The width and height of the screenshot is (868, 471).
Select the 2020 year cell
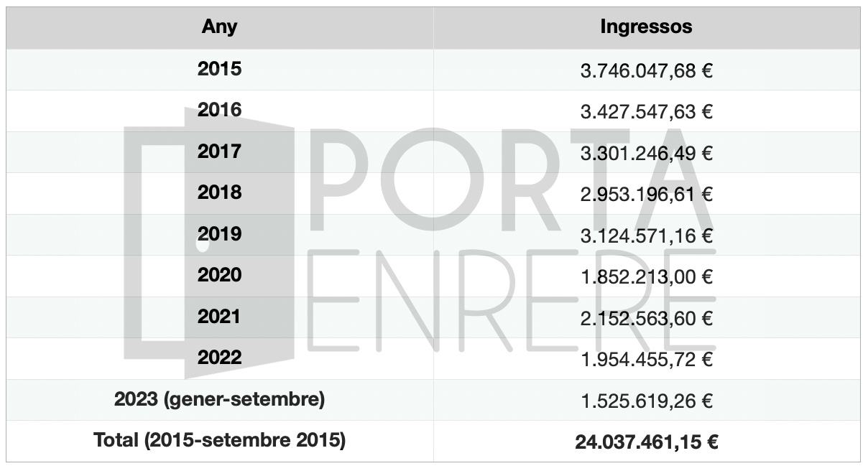click(219, 275)
